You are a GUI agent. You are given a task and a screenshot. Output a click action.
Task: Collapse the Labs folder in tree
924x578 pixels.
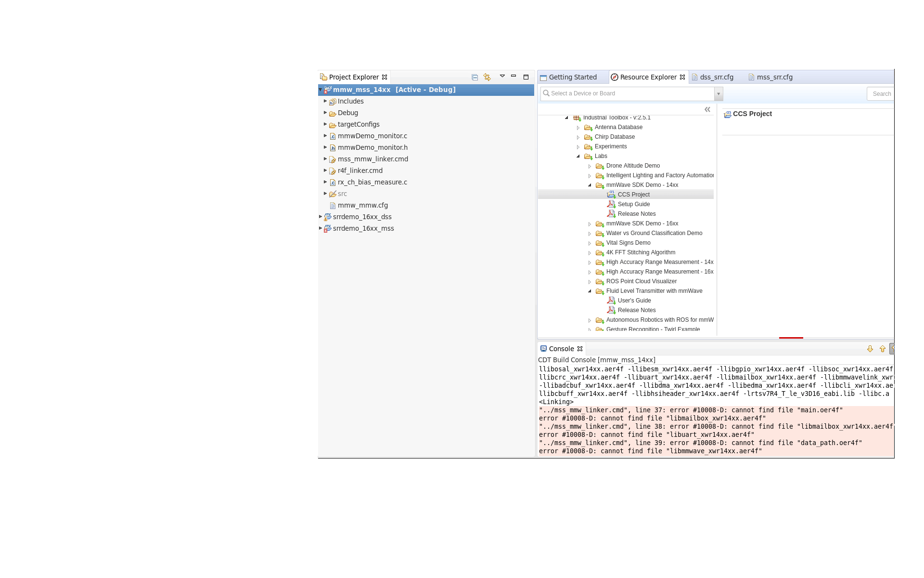(578, 156)
